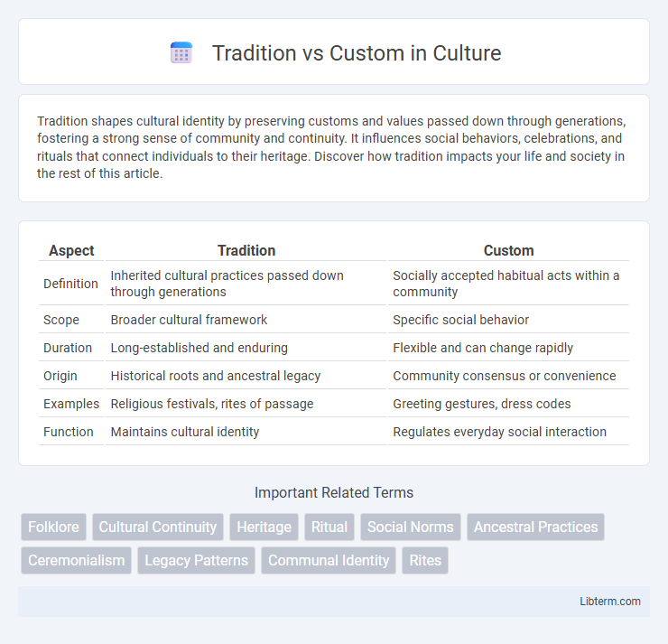Click the intro paragraph starting 'Tradition shapes cultural identity'
The width and height of the screenshot is (668, 644).
[x=331, y=147]
